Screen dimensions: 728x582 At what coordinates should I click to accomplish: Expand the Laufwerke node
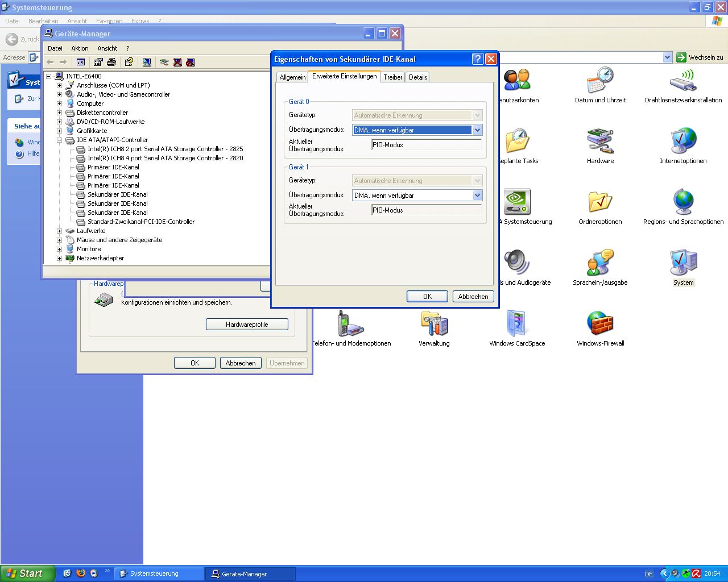pyautogui.click(x=59, y=231)
